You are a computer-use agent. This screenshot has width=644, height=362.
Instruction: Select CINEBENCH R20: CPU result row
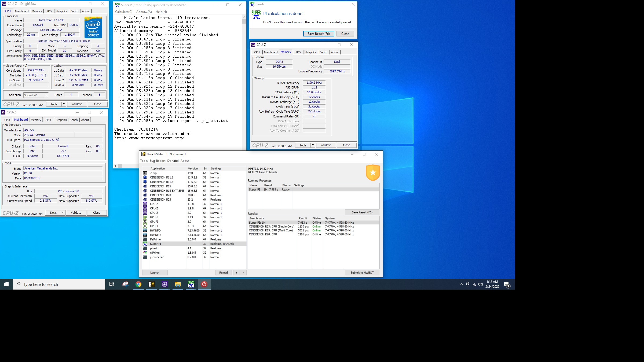(314, 234)
